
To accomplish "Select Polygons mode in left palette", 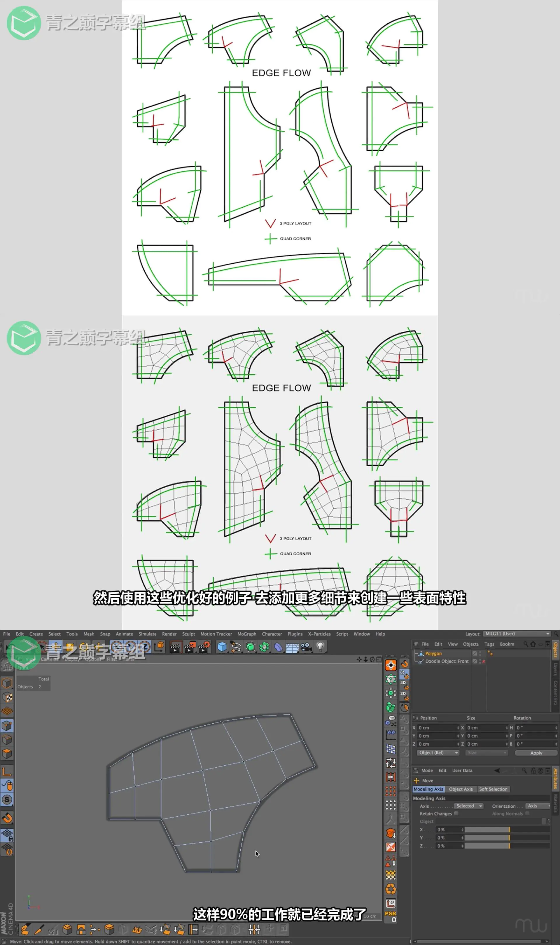I will (x=7, y=754).
